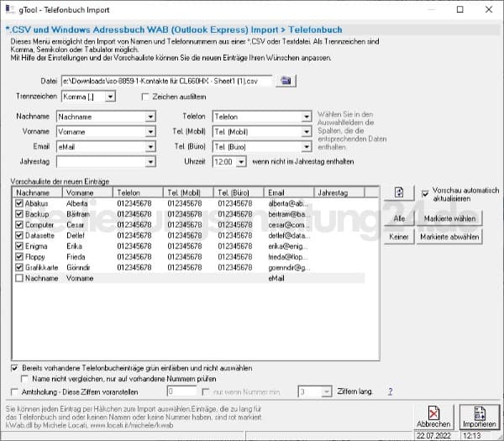Open the Email column dropdown
Screen dimensions: 504x441
[150, 147]
